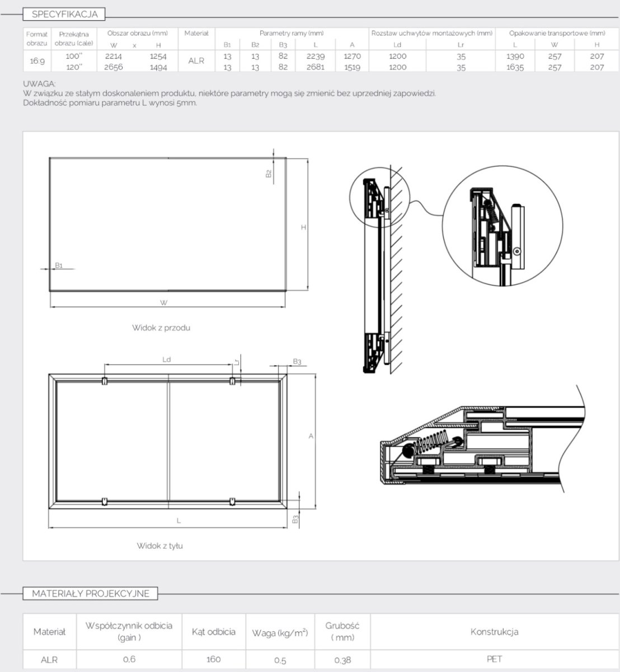Click the 'Opakowanie transportowe (mm)' column header

click(x=557, y=34)
